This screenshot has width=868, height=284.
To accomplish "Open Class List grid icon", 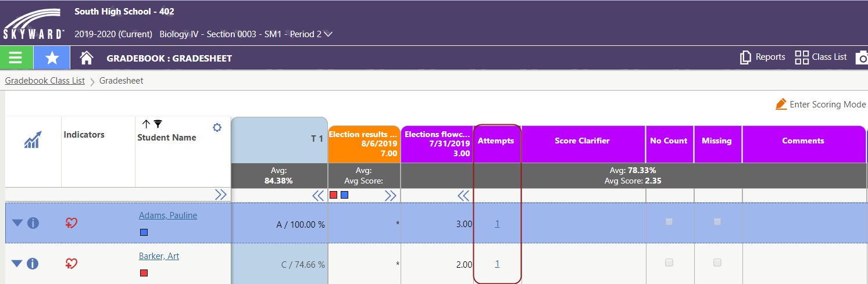I will (802, 57).
